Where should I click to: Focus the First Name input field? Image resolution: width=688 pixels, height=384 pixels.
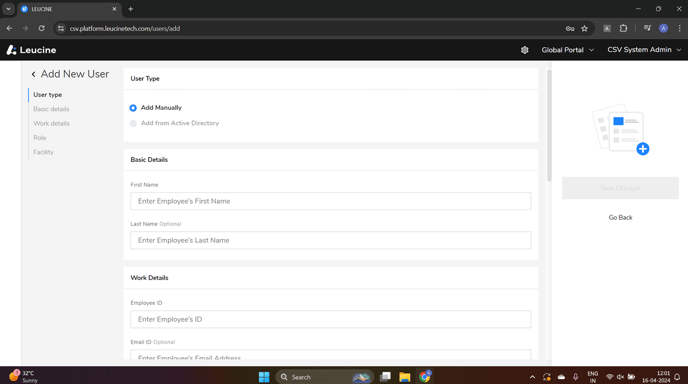click(330, 201)
